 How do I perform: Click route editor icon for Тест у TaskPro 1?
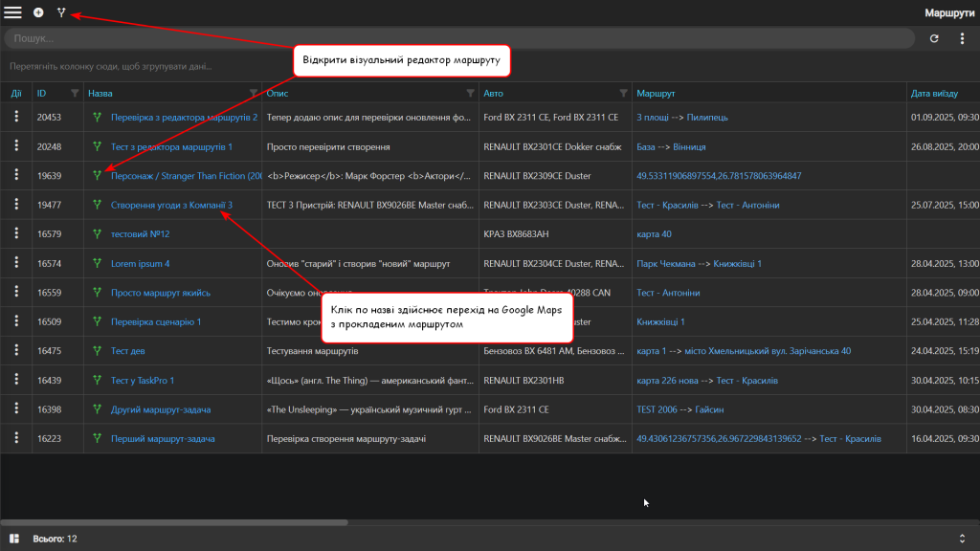[x=97, y=380]
